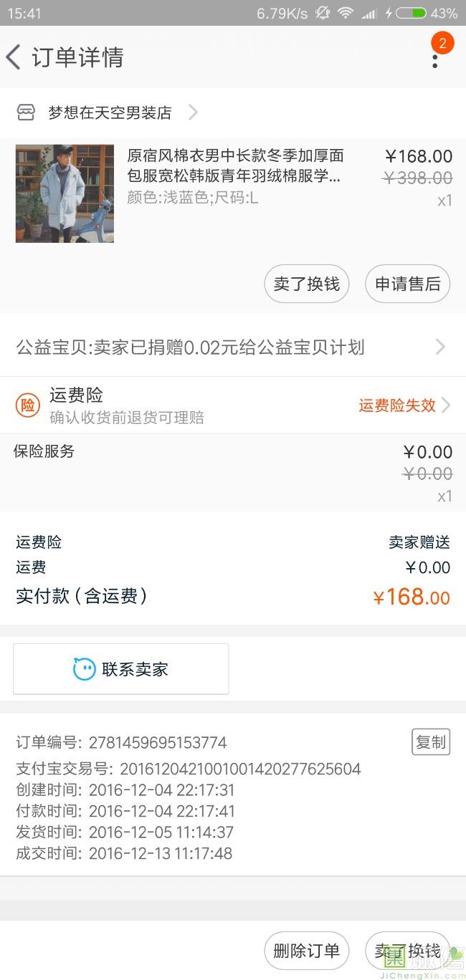Tap the orange notification badge showing 2
The width and height of the screenshot is (466, 980).
coord(442,43)
